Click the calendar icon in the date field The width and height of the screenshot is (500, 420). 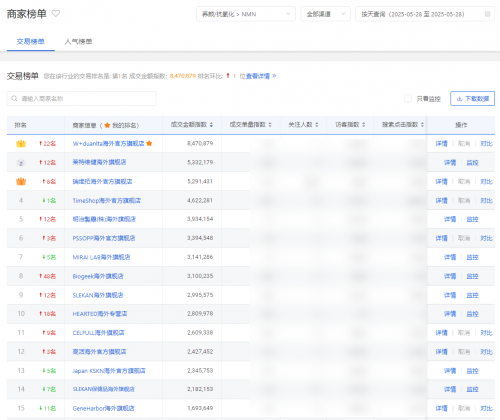pyautogui.click(x=487, y=14)
